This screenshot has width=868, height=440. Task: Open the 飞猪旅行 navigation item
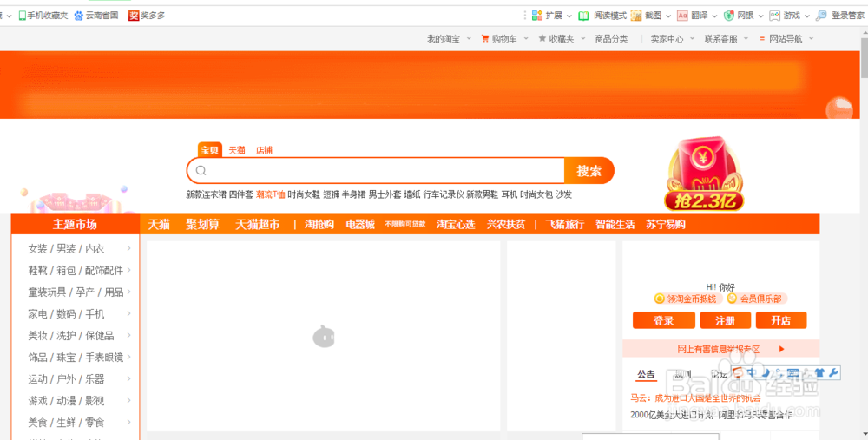(x=565, y=224)
